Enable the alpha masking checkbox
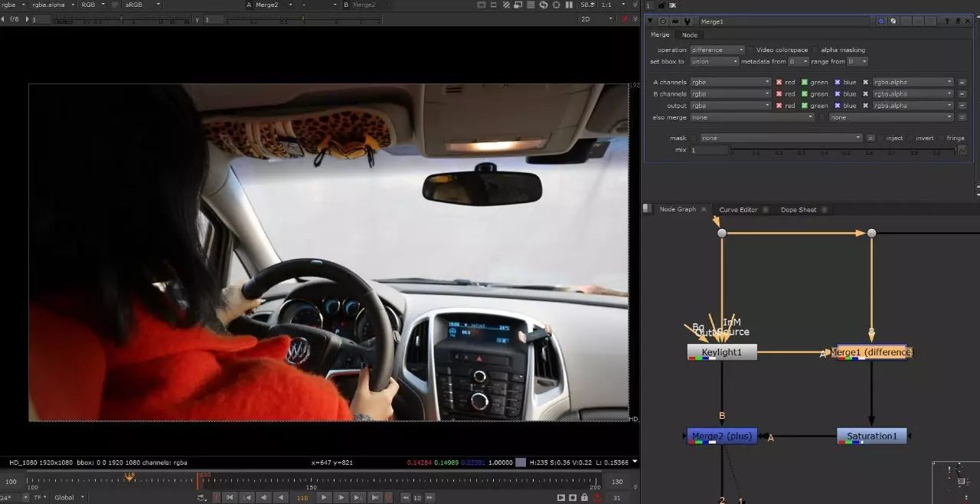The height and width of the screenshot is (504, 980). coord(815,50)
